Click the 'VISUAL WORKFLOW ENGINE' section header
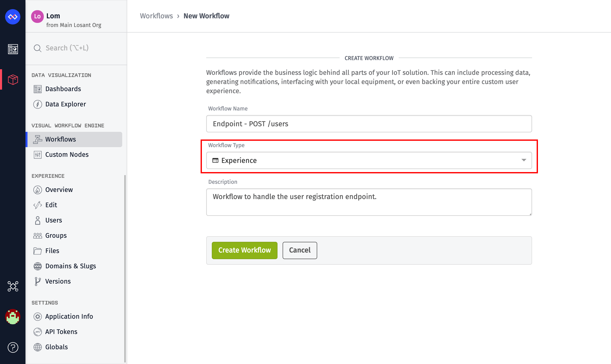This screenshot has width=611, height=364. [68, 126]
